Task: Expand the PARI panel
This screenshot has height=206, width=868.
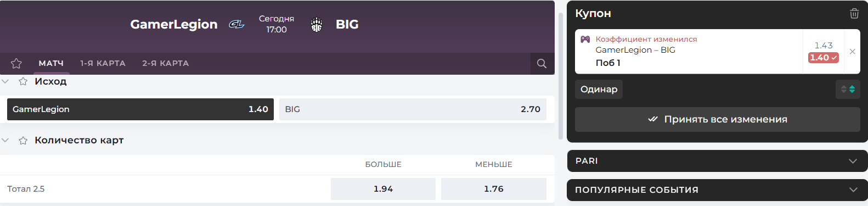Action: click(717, 161)
